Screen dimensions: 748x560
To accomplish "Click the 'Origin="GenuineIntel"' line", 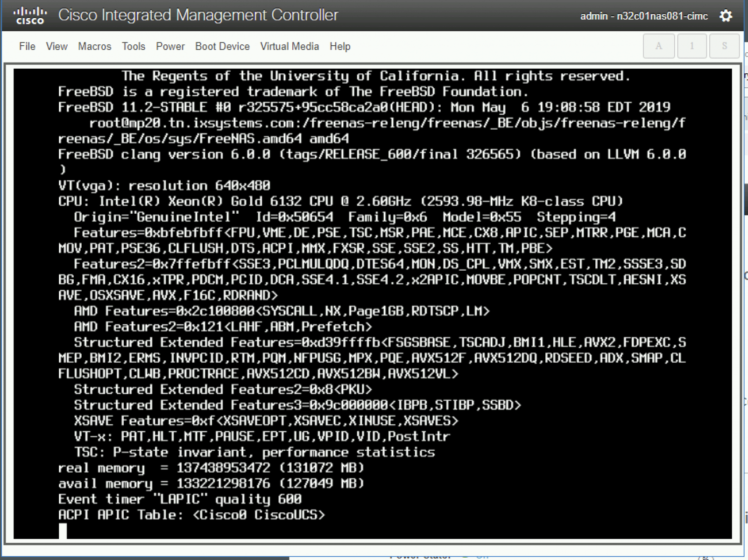I will tap(345, 217).
